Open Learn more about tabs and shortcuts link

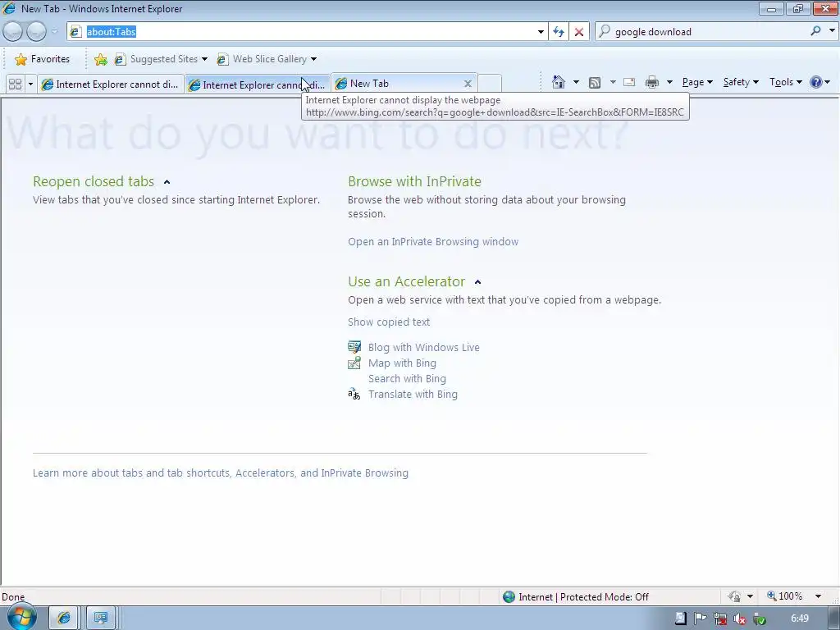point(220,473)
